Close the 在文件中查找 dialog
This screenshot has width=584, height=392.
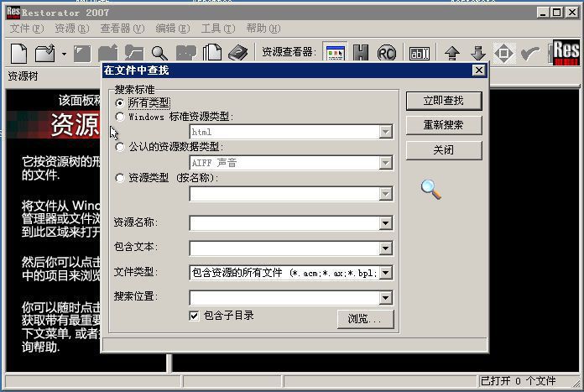pos(479,70)
